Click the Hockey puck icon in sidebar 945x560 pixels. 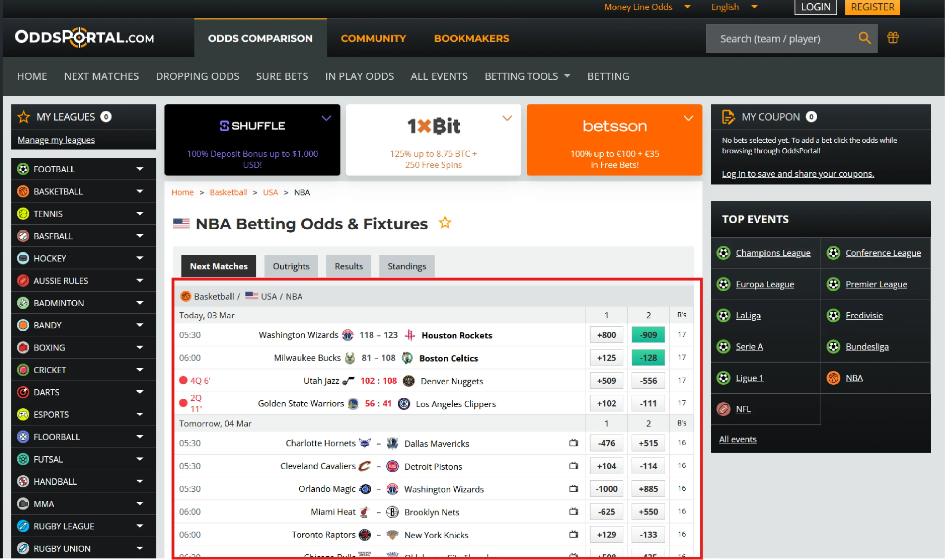pos(23,258)
